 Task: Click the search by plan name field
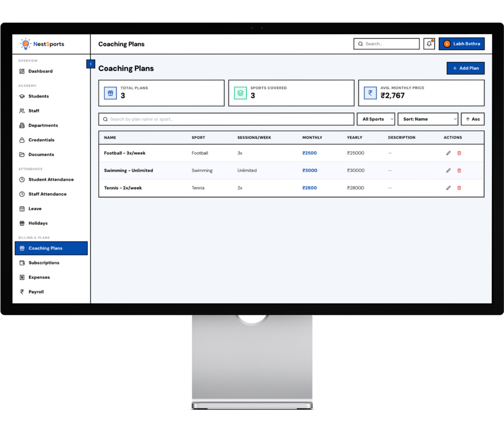click(226, 119)
